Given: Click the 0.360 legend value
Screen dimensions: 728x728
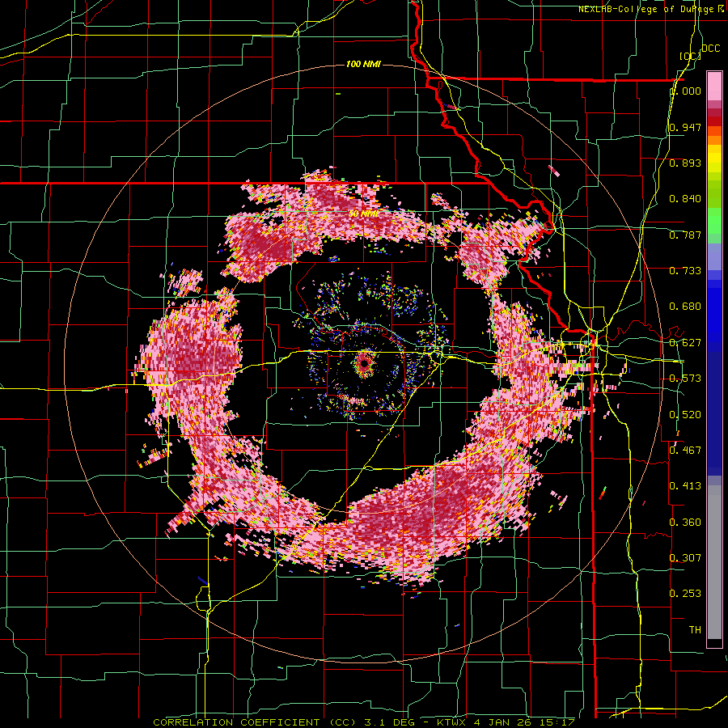Looking at the screenshot, I should (685, 522).
